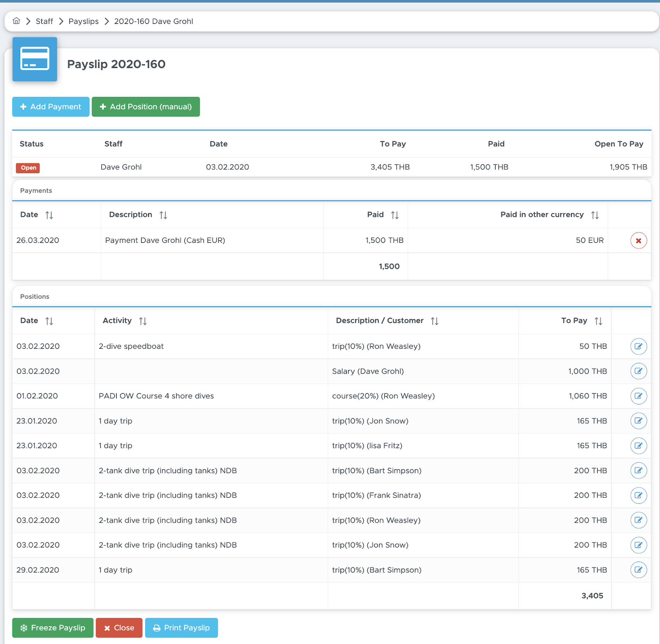Viewport: 660px width, 644px height.
Task: Edit Bart Simpson 2-tank dive position
Action: [x=638, y=470]
